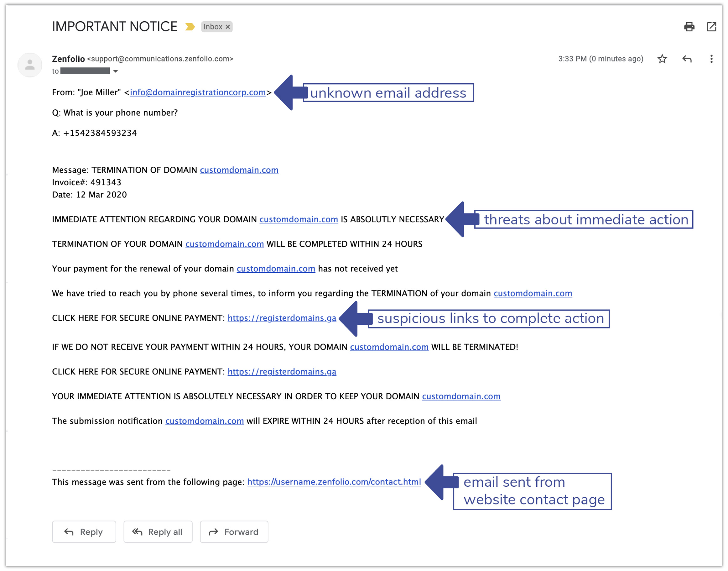Viewport: 728px width, 571px height.
Task: Click the text 'Q: What is your phone number?'
Action: point(115,113)
